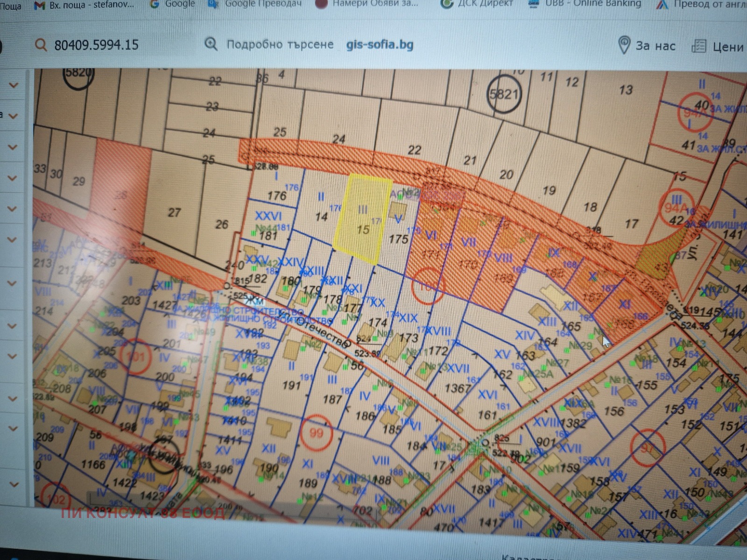Click the Gmail icon in bookmarks bar
The height and width of the screenshot is (560, 747).
pos(40,5)
